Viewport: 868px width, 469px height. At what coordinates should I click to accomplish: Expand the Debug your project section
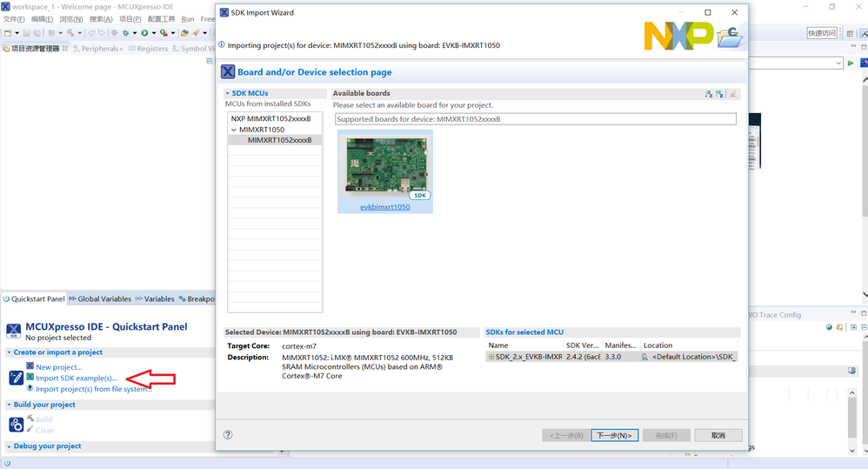click(9, 446)
